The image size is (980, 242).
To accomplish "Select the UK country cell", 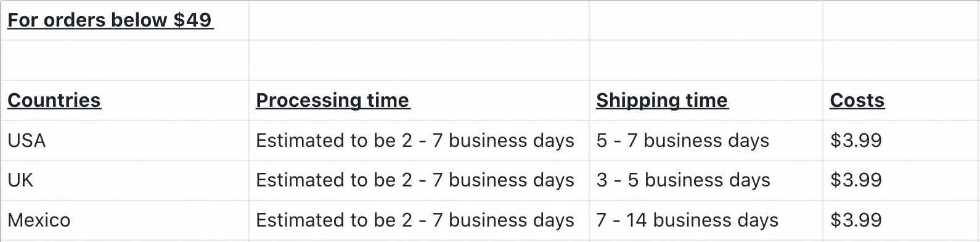I will pyautogui.click(x=125, y=180).
